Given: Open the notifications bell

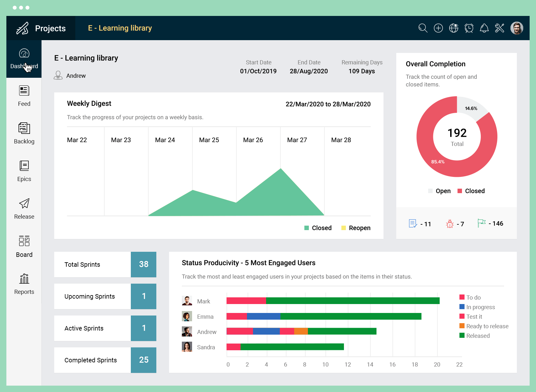Looking at the screenshot, I should click(484, 28).
